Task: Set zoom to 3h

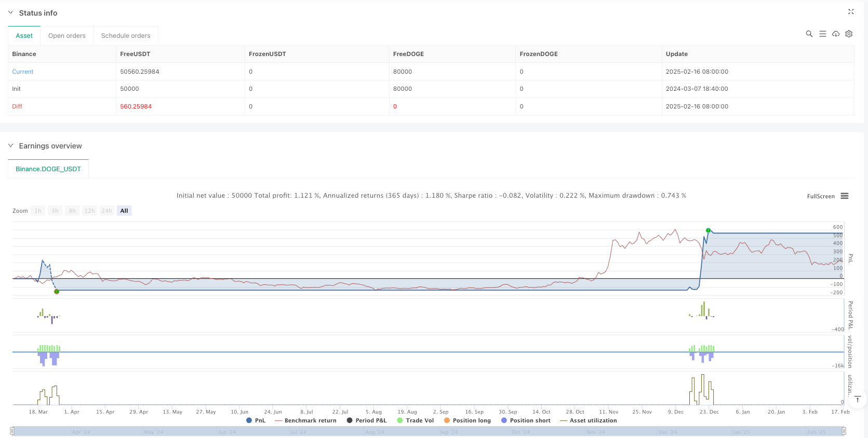Action: [x=55, y=211]
